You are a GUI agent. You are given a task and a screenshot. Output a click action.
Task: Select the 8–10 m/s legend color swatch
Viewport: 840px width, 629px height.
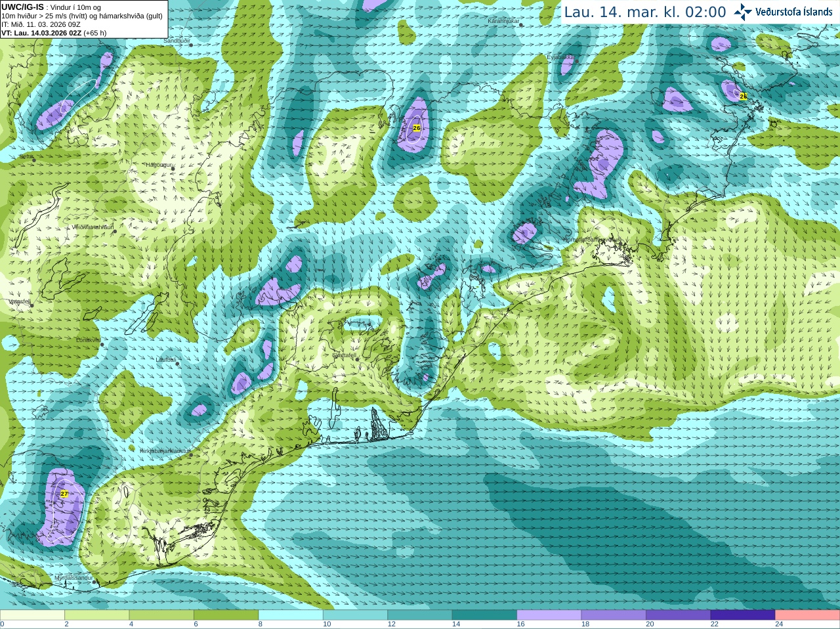coord(291,615)
